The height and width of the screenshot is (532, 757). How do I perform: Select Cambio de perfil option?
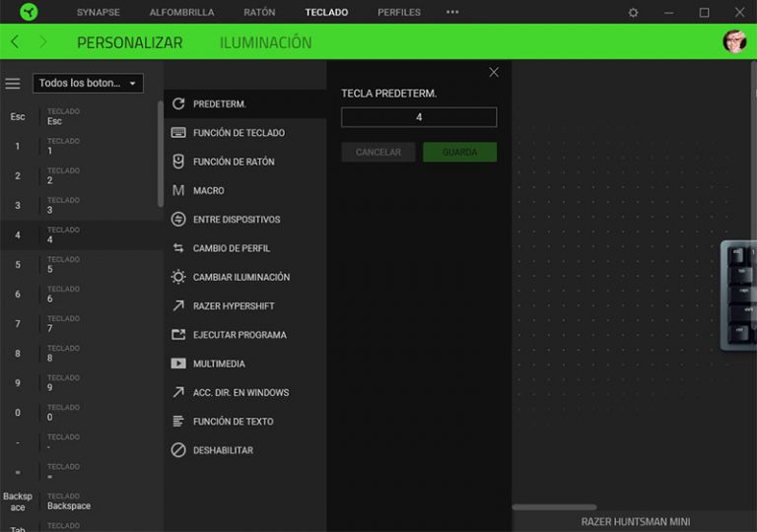(x=245, y=248)
